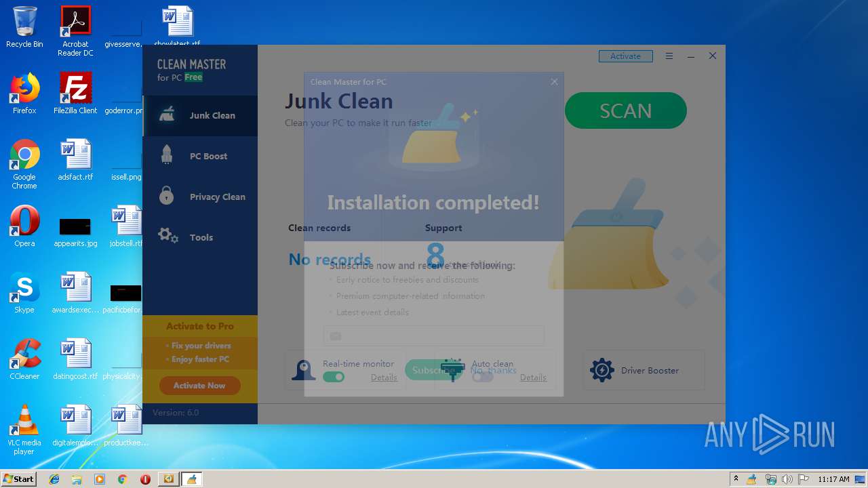Open Chrome from the taskbar
868x488 pixels.
point(123,479)
